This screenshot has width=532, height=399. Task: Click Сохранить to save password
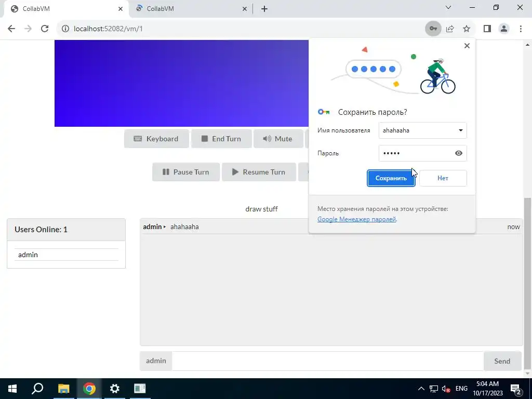pyautogui.click(x=391, y=178)
